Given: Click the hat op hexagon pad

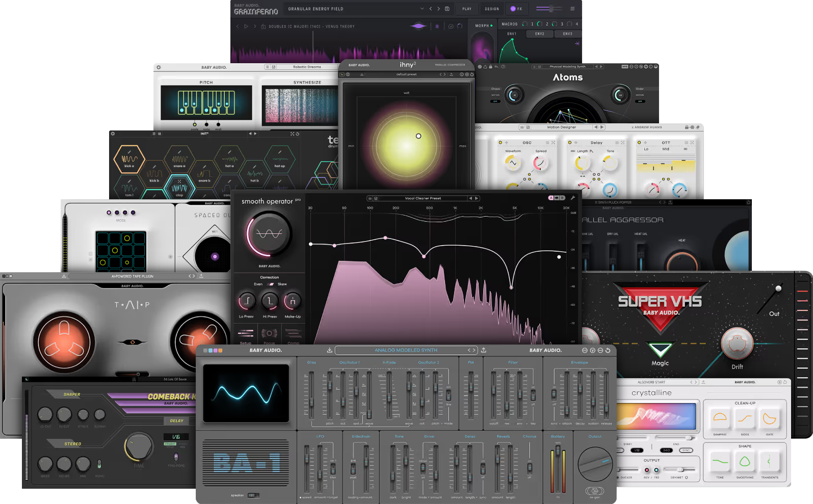Looking at the screenshot, I should pyautogui.click(x=280, y=158).
